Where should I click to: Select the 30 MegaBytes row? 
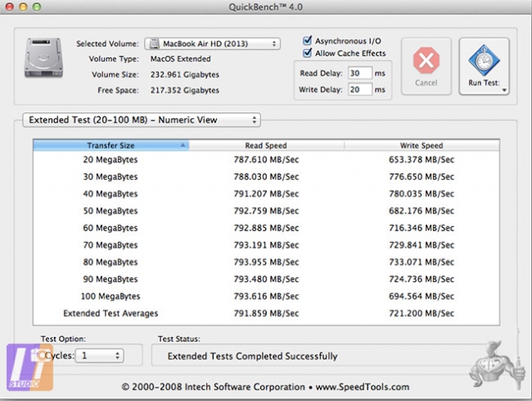click(x=266, y=176)
